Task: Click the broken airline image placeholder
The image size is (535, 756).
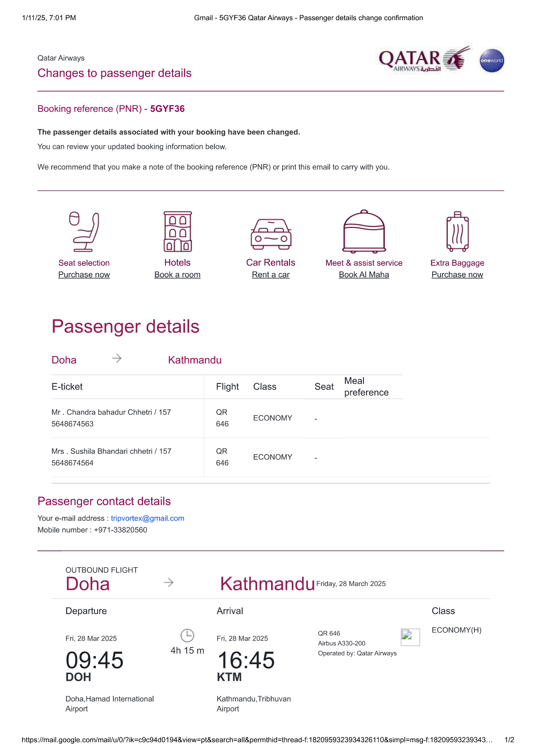Action: (x=410, y=637)
